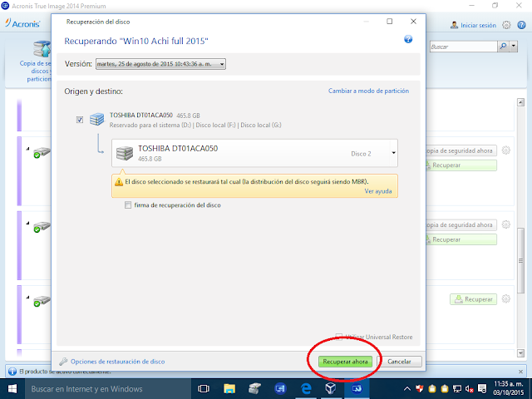This screenshot has height=399, width=532.
Task: Open File Explorer from the taskbar
Action: 229,389
